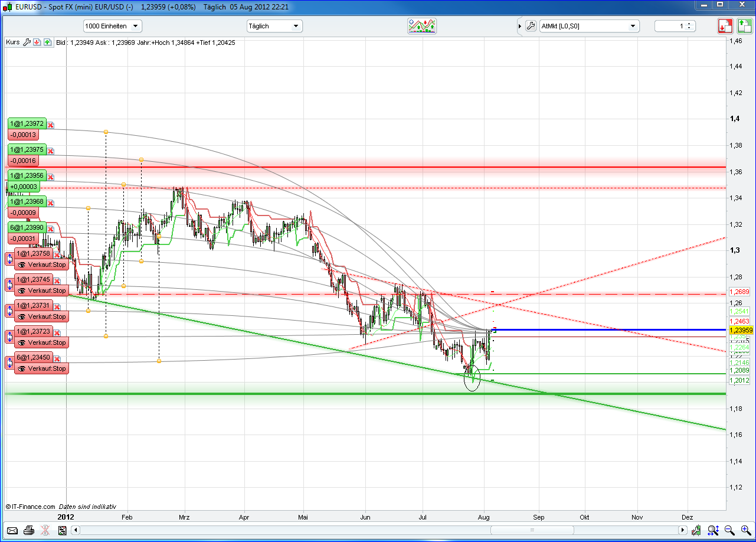The image size is (756, 542).
Task: Select position label 6@1,23990
Action: [x=27, y=228]
